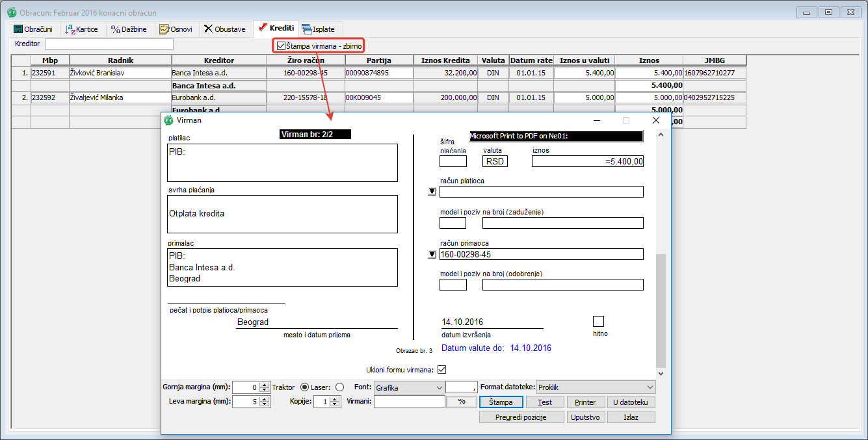Screen dimensions: 868x440
Task: Click the empty račun platioca field
Action: pyautogui.click(x=541, y=191)
